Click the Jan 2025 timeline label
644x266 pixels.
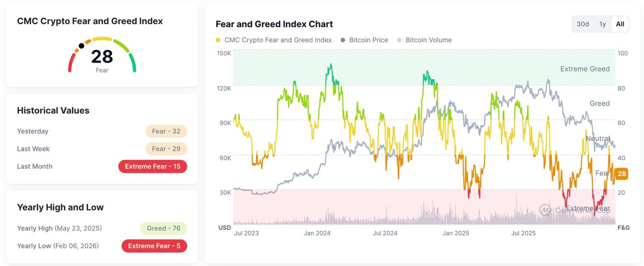click(455, 233)
